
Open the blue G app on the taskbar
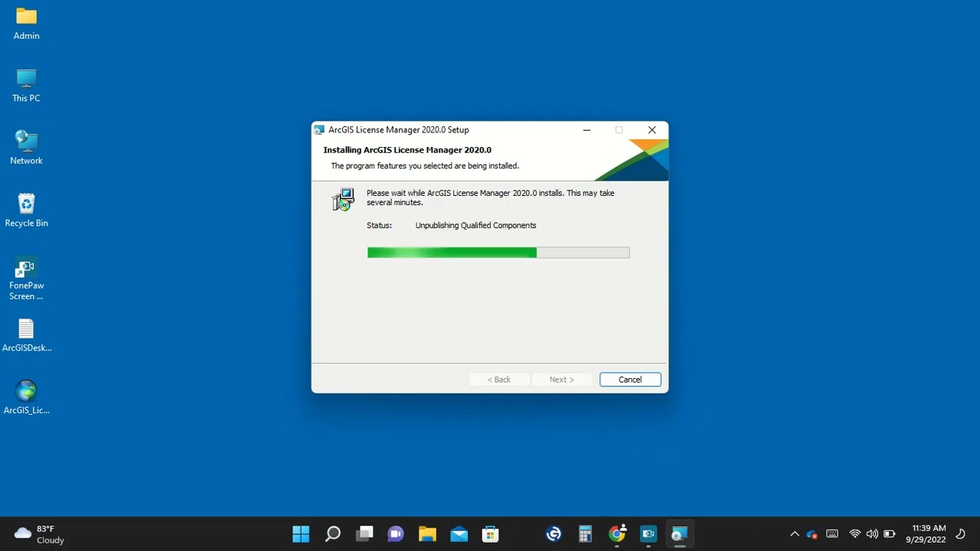[554, 534]
